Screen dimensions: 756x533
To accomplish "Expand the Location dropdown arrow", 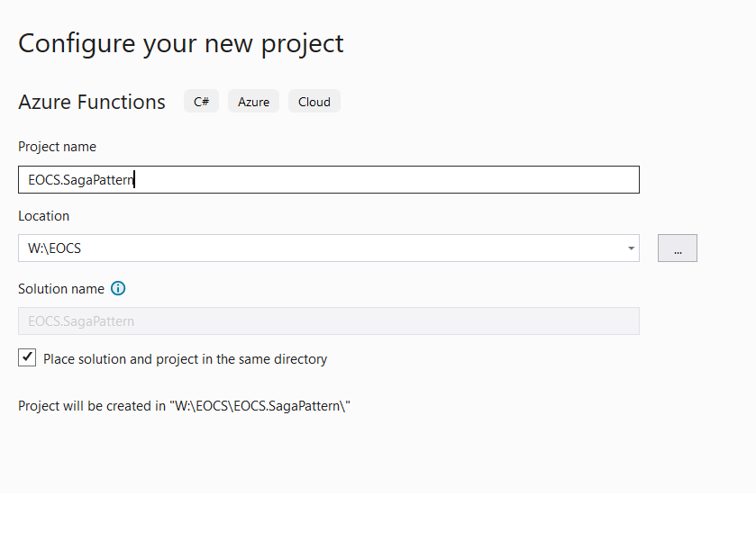I will (631, 248).
